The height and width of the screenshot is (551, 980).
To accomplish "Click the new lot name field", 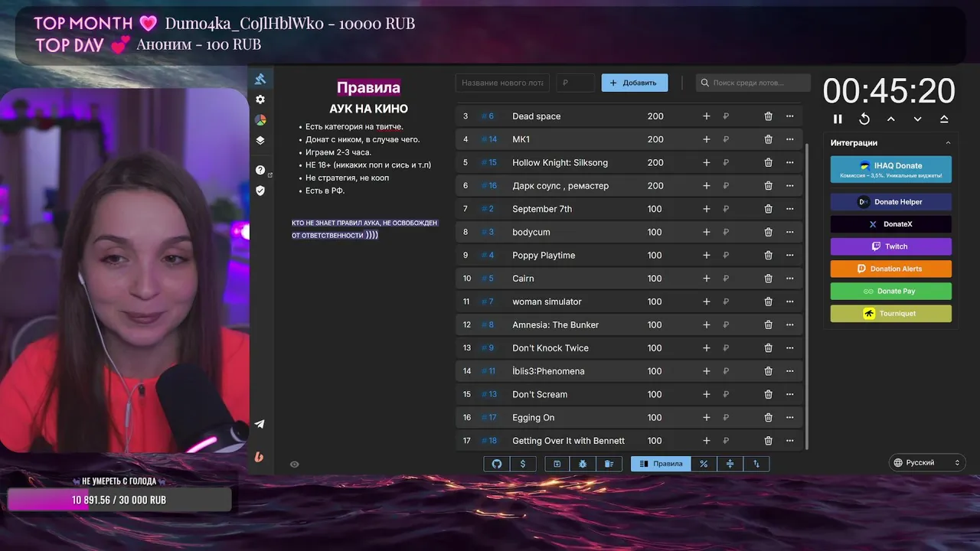I will [x=502, y=83].
